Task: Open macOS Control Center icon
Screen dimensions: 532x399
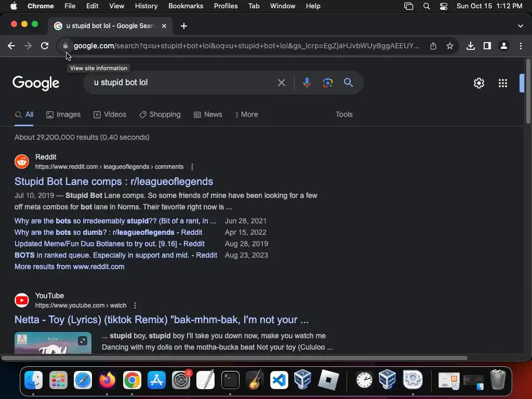Action: point(444,6)
